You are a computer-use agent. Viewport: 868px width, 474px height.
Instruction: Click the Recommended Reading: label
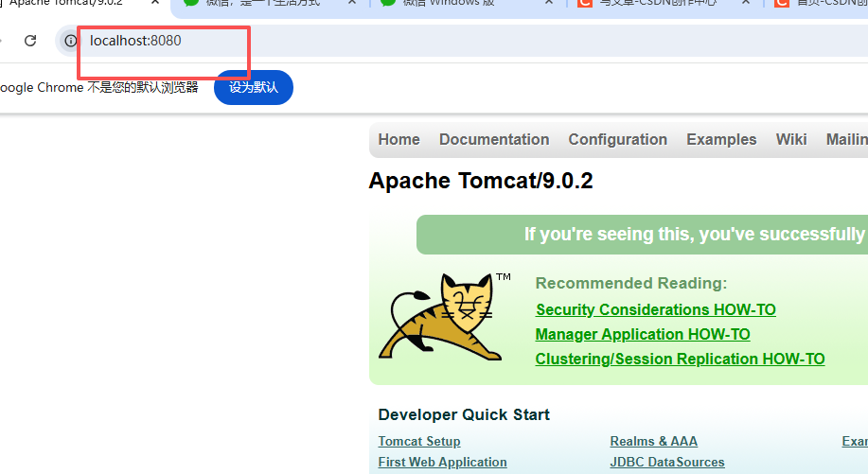coord(631,283)
